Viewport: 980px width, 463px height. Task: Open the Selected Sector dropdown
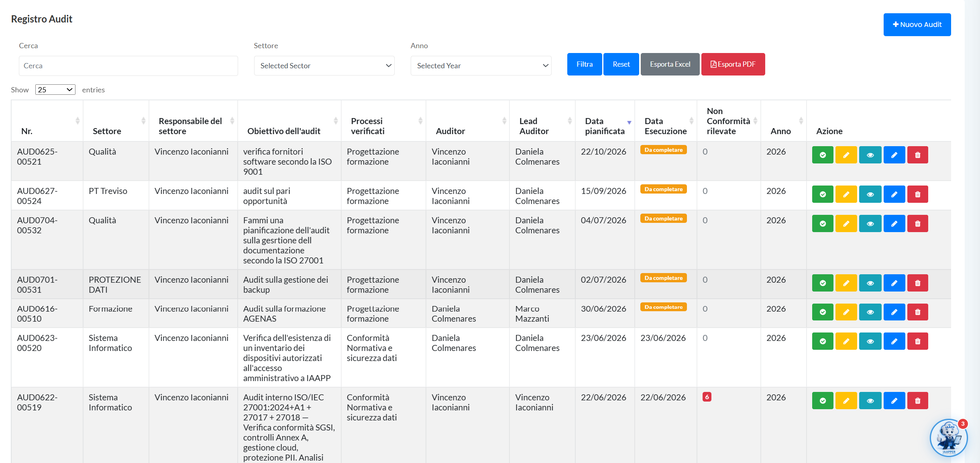click(x=324, y=66)
